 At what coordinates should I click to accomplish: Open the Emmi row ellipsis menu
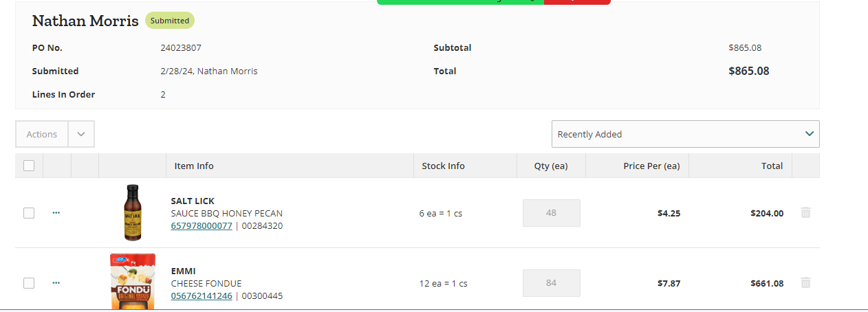pos(56,282)
